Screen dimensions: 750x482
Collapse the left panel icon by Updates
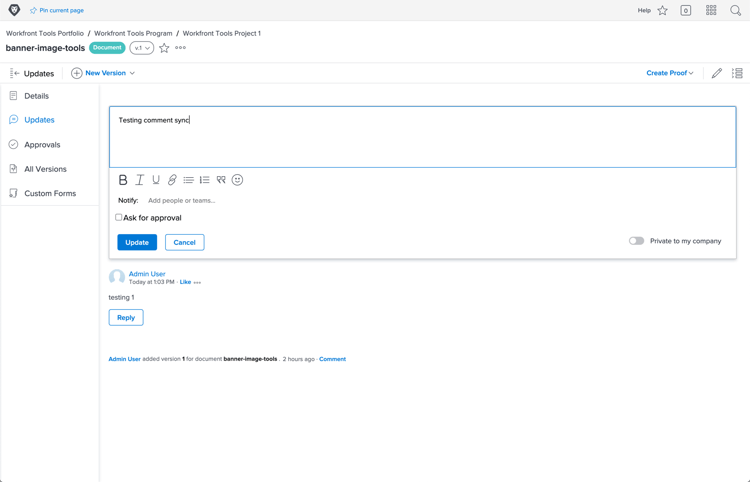14,73
